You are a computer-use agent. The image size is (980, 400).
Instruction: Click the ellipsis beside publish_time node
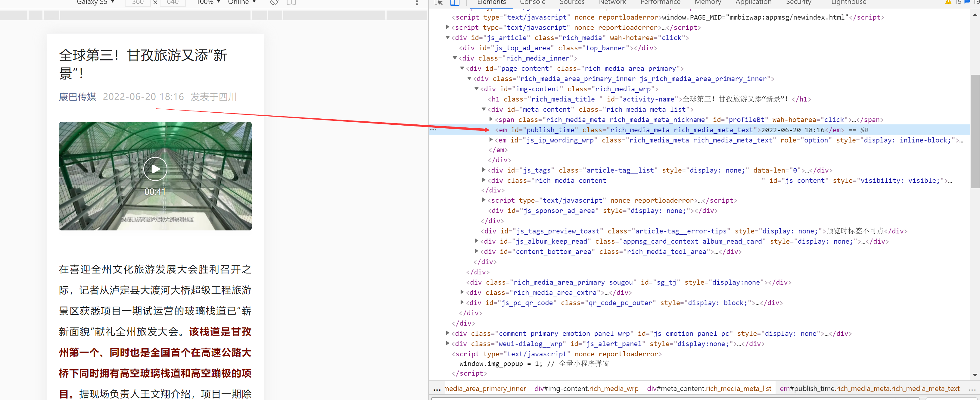pos(433,130)
